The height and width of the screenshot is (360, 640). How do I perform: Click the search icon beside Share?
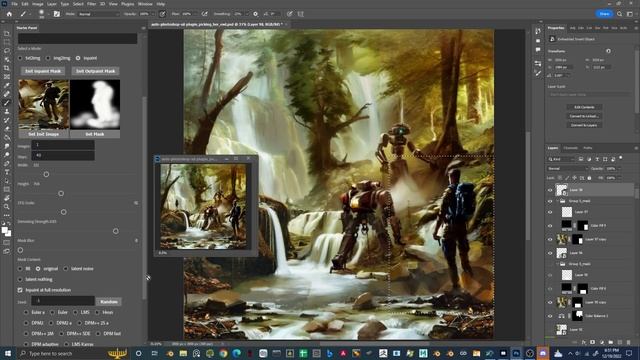pos(620,14)
